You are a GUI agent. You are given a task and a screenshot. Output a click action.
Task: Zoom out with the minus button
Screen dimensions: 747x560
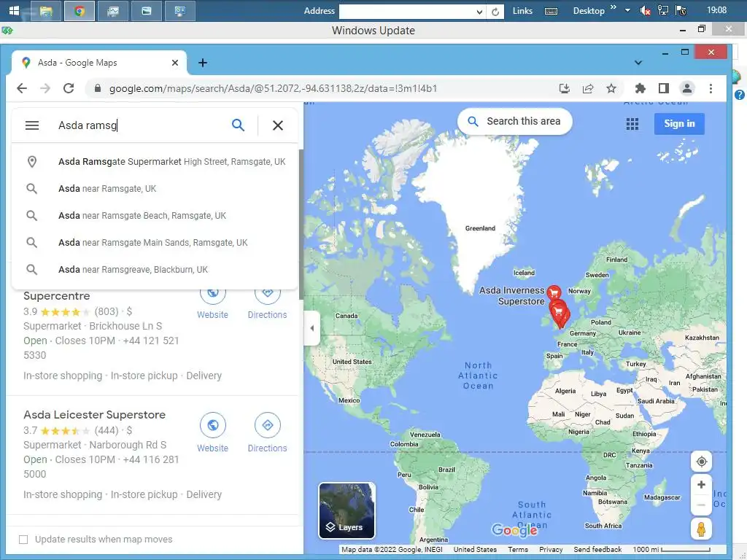[x=701, y=505]
